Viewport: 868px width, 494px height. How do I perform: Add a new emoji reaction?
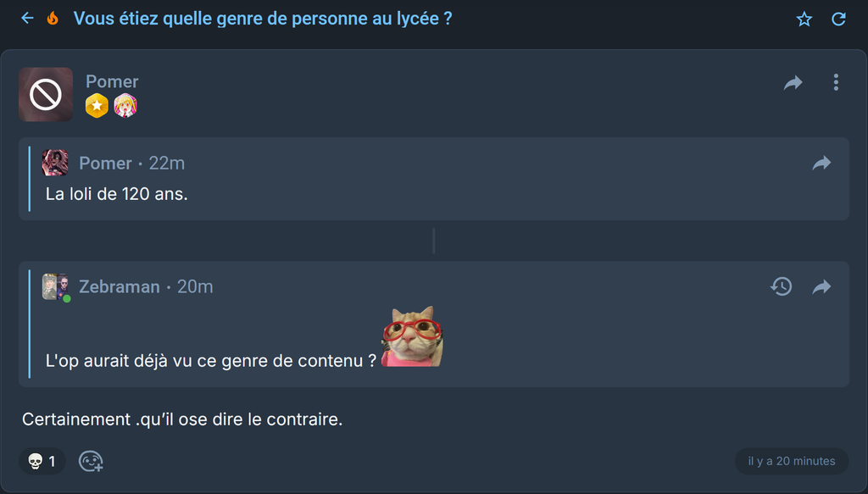coord(91,461)
